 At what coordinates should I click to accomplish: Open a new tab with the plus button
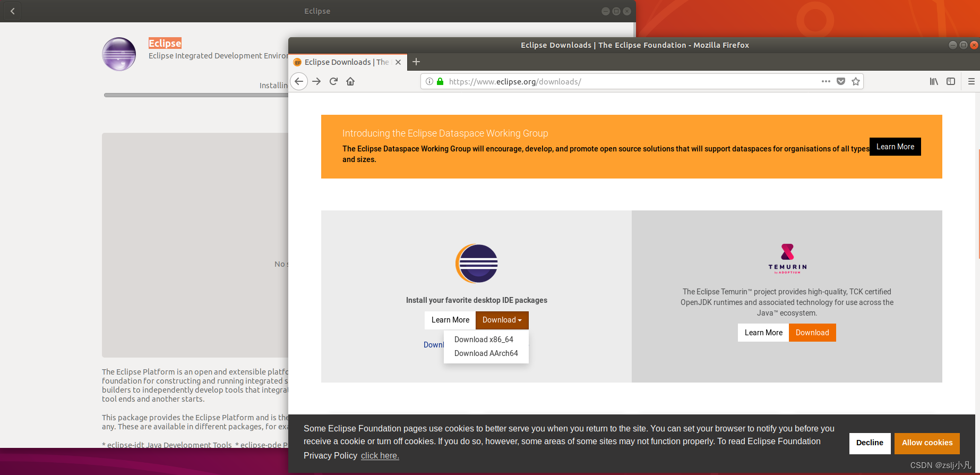(416, 62)
